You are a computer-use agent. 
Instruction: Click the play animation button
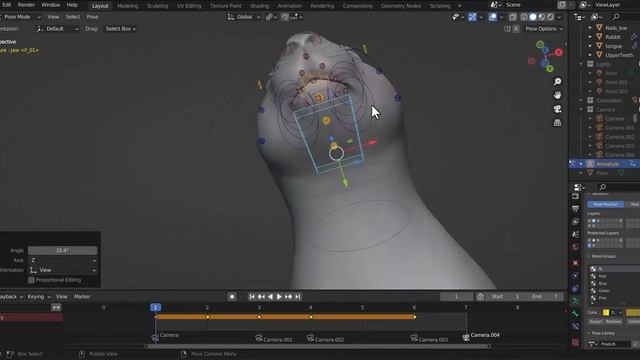pyautogui.click(x=279, y=297)
